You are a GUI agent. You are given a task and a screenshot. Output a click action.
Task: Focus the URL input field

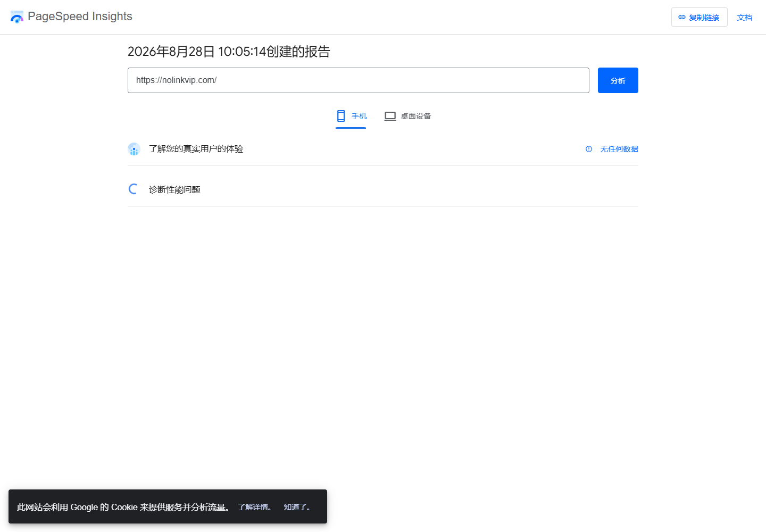click(x=359, y=80)
